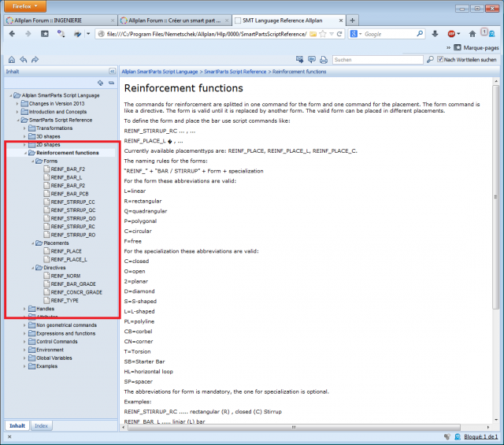Open the Marque-pages bookmarks button
The width and height of the screenshot is (504, 445).
476,47
